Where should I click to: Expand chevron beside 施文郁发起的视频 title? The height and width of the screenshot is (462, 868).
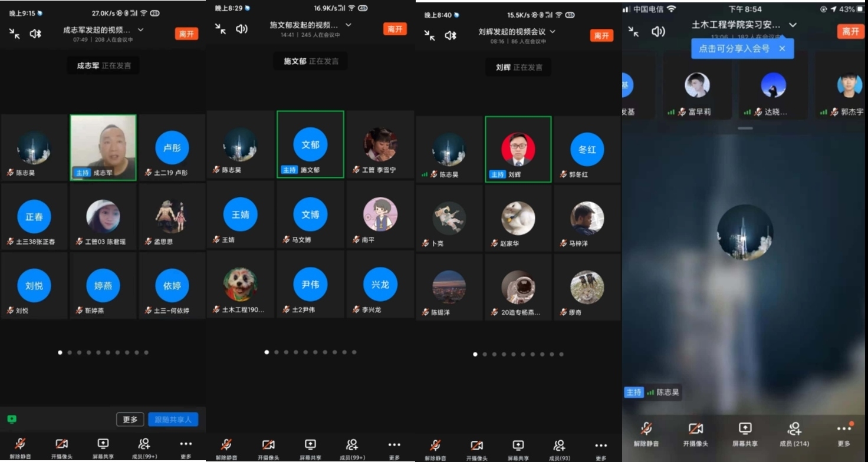point(348,25)
